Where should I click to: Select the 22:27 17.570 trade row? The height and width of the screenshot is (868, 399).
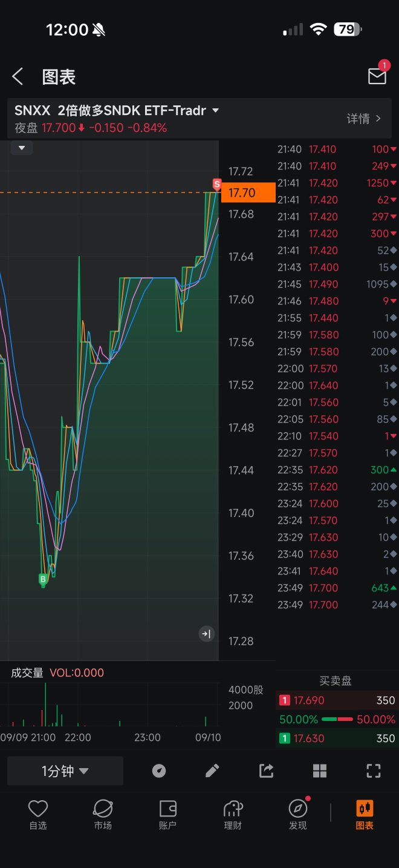coord(337,453)
